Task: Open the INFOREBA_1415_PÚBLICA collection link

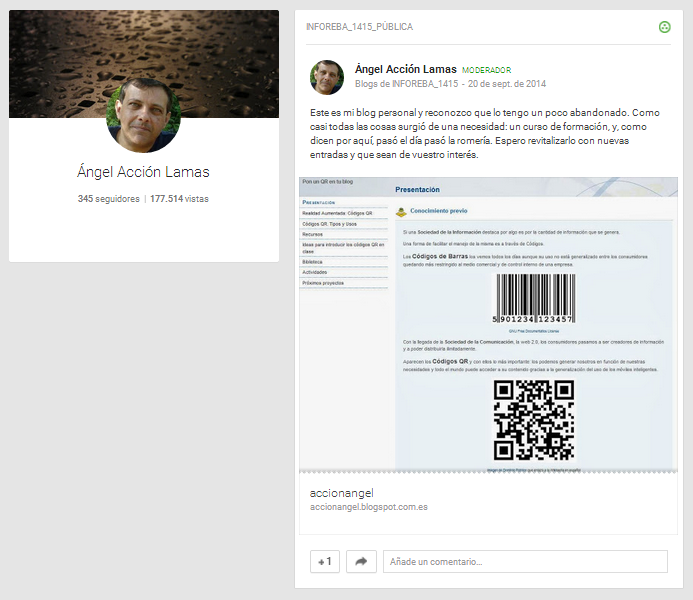Action: pos(359,27)
